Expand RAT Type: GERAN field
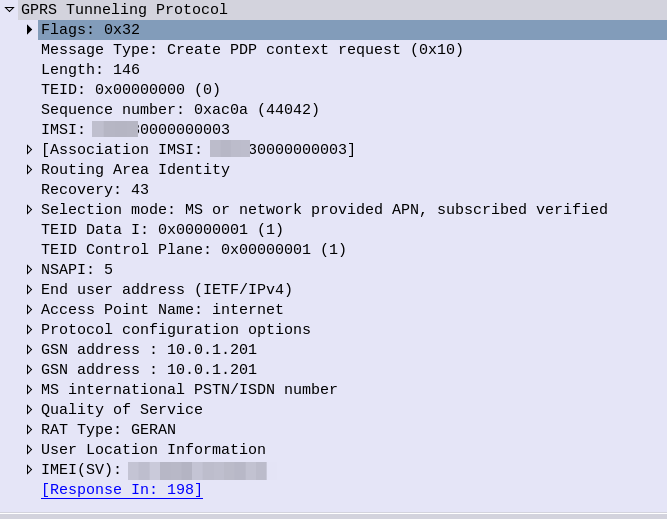This screenshot has height=519, width=667. [x=30, y=430]
